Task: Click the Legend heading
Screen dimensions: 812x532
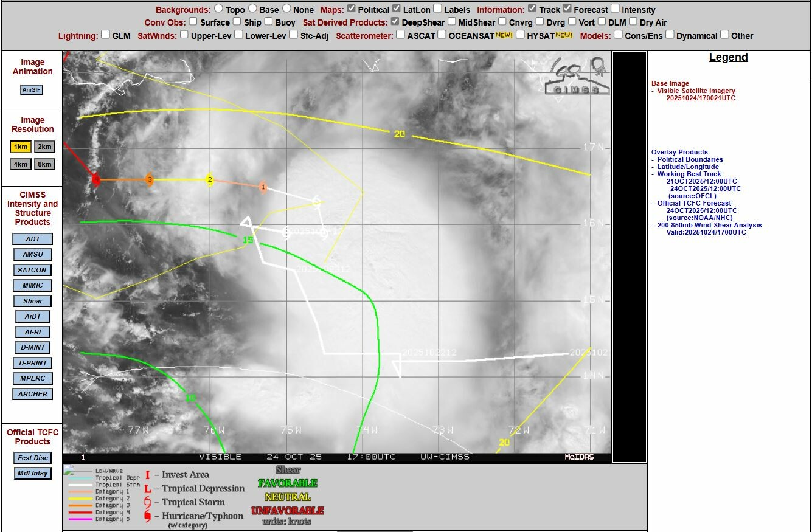Action: pyautogui.click(x=728, y=57)
